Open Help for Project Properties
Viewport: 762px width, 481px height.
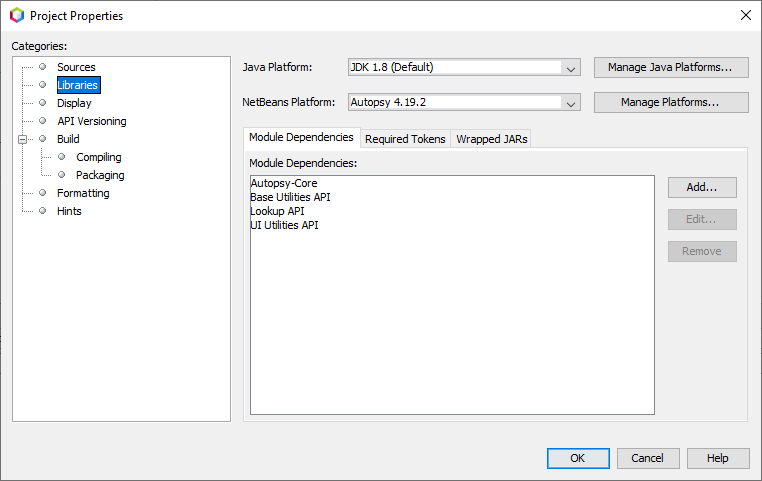click(x=717, y=458)
